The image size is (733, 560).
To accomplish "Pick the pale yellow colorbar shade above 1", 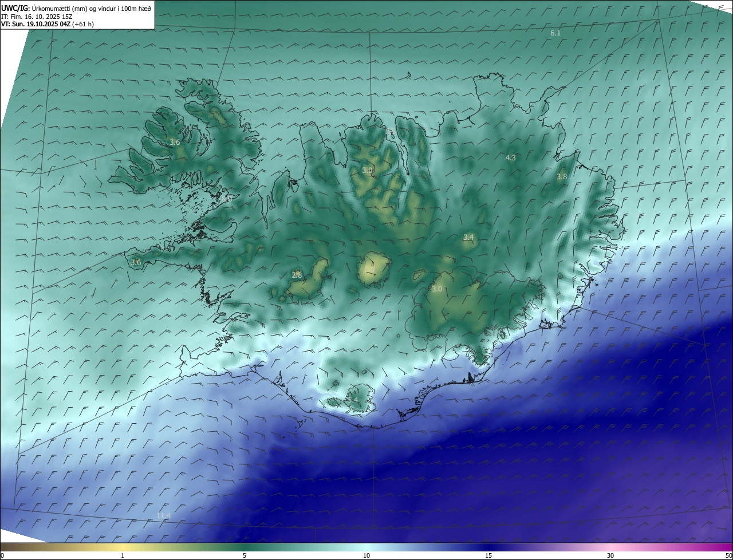I will click(123, 547).
